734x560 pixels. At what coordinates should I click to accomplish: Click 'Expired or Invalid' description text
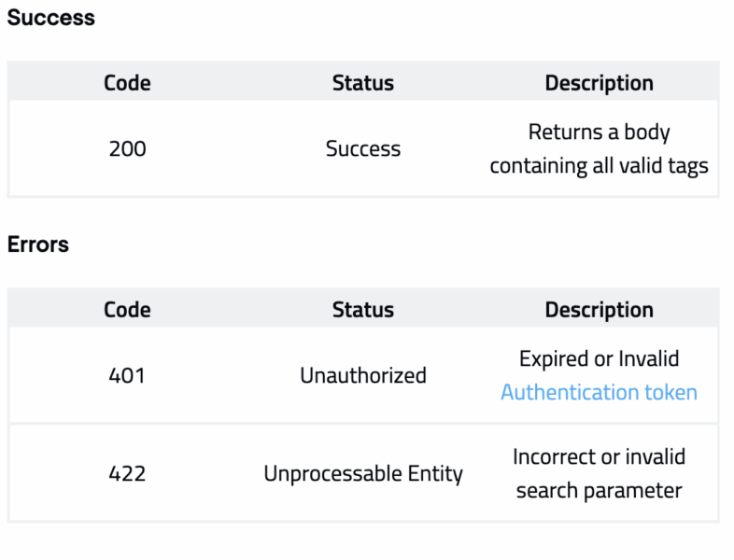coord(599,358)
